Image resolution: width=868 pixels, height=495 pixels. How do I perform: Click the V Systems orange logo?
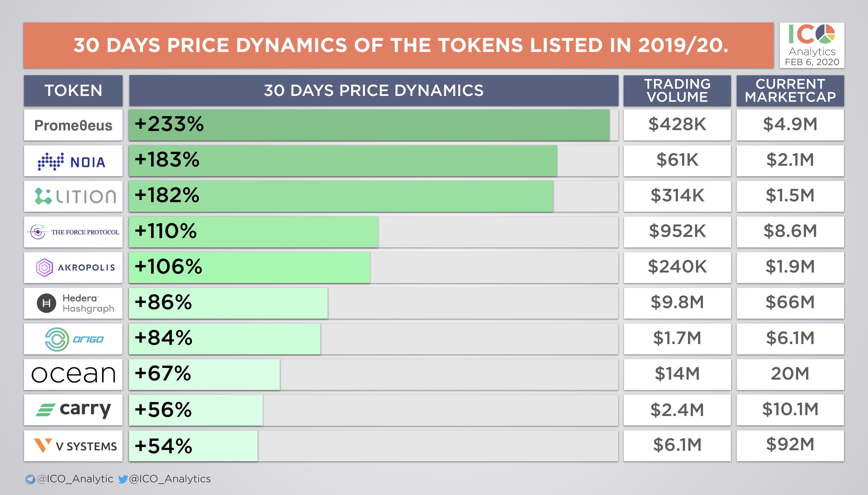coord(43,445)
